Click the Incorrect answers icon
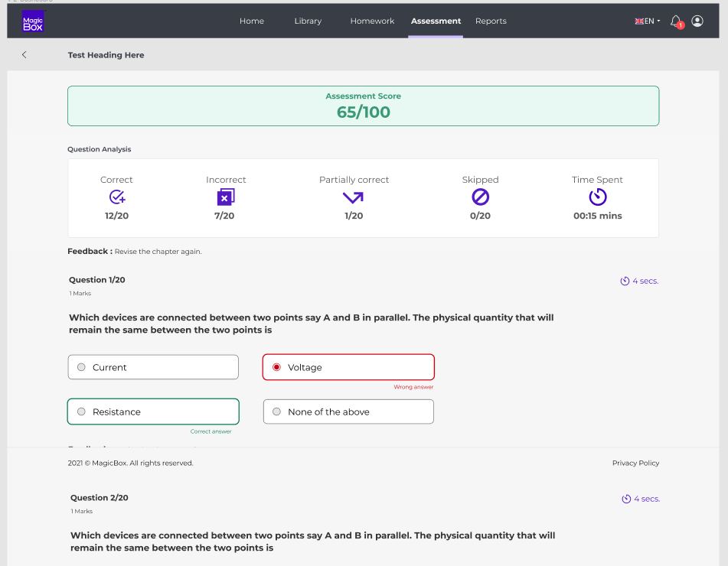Image resolution: width=728 pixels, height=566 pixels. [x=226, y=197]
